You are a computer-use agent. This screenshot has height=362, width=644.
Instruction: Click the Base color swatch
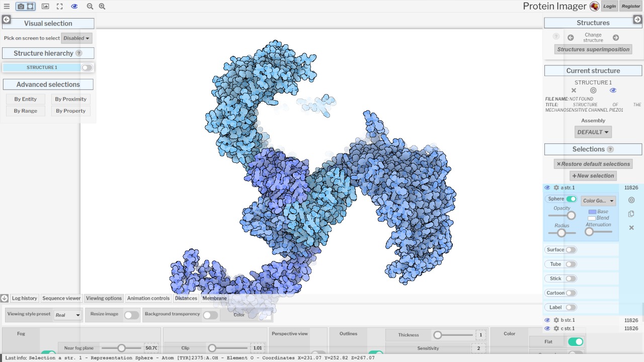(x=592, y=212)
